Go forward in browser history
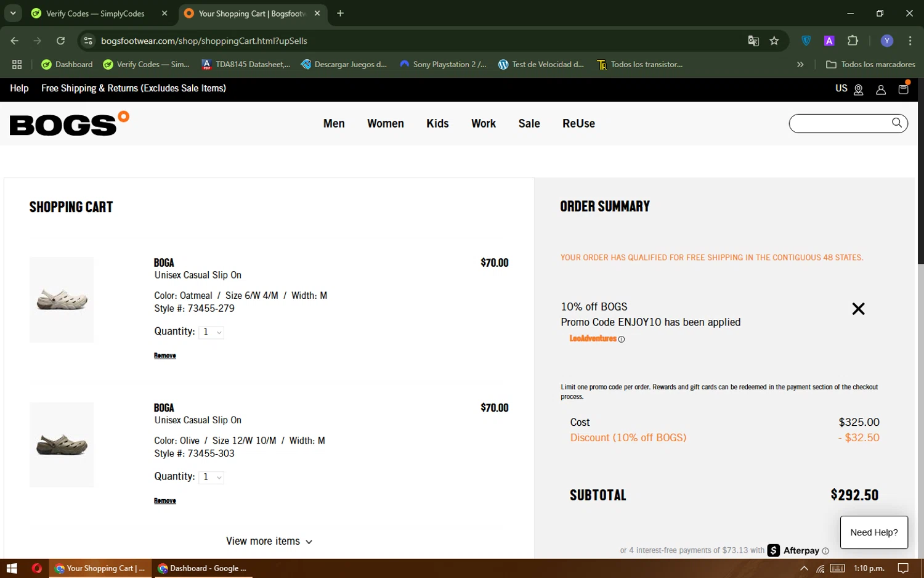Viewport: 924px width, 578px height. (38, 41)
